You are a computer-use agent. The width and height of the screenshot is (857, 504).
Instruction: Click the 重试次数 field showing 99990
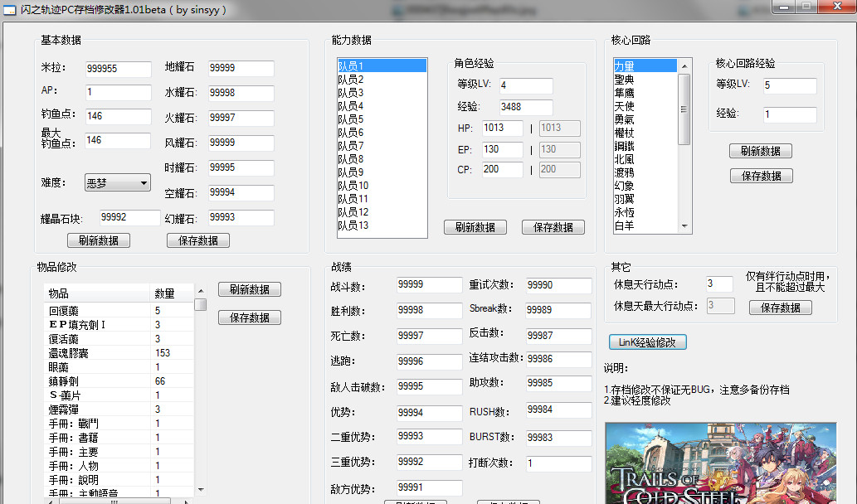click(558, 286)
